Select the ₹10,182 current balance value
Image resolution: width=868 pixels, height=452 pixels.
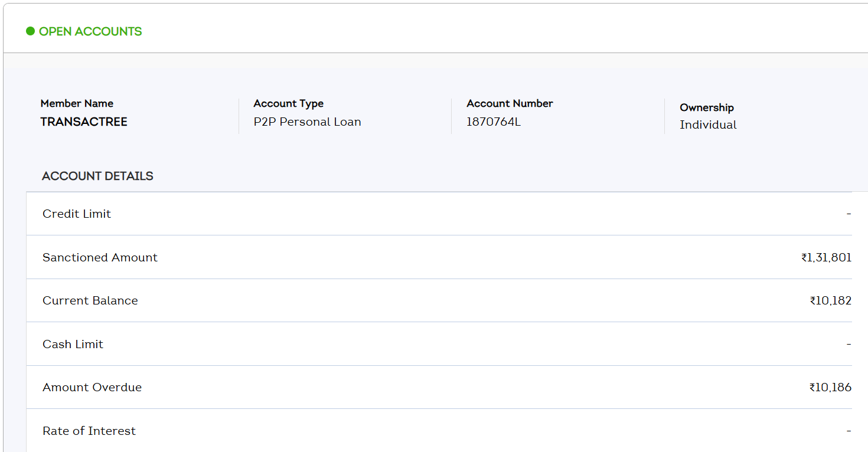click(x=830, y=300)
